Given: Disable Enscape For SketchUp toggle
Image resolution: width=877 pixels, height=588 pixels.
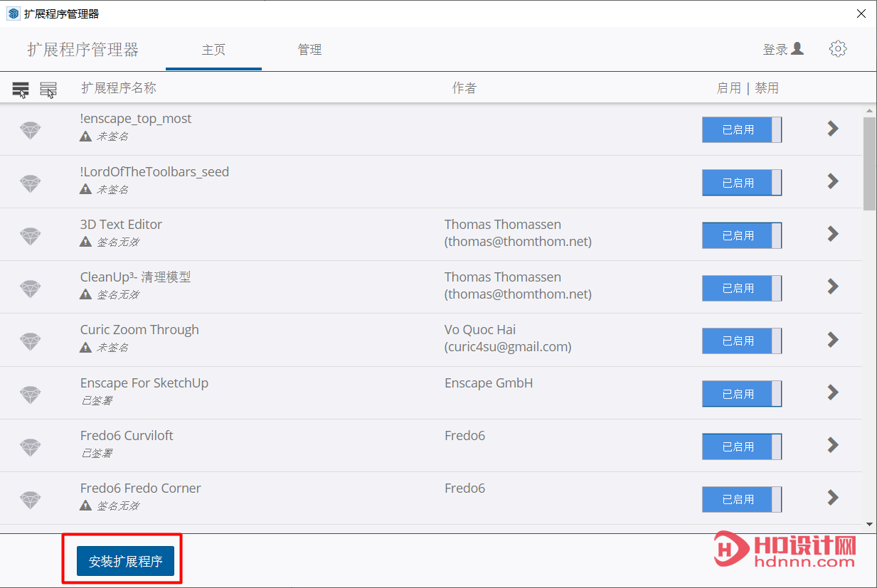Looking at the screenshot, I should tap(742, 394).
